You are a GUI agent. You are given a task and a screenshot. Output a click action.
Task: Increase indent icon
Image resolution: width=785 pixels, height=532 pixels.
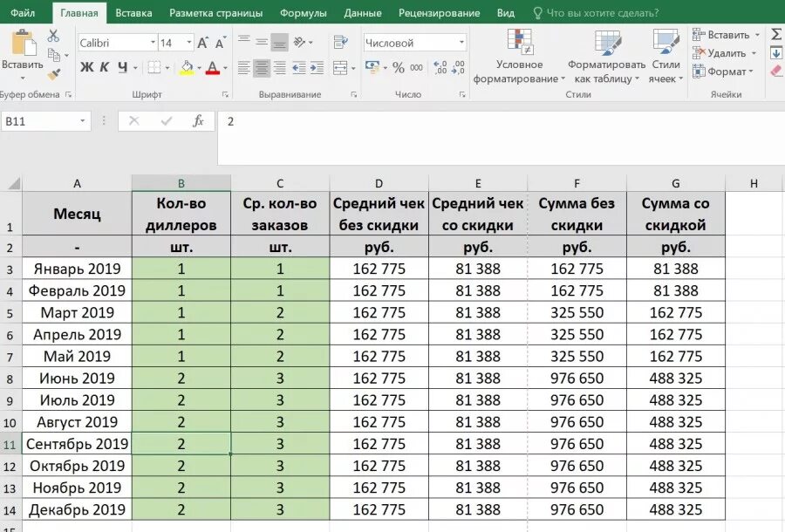tap(317, 67)
